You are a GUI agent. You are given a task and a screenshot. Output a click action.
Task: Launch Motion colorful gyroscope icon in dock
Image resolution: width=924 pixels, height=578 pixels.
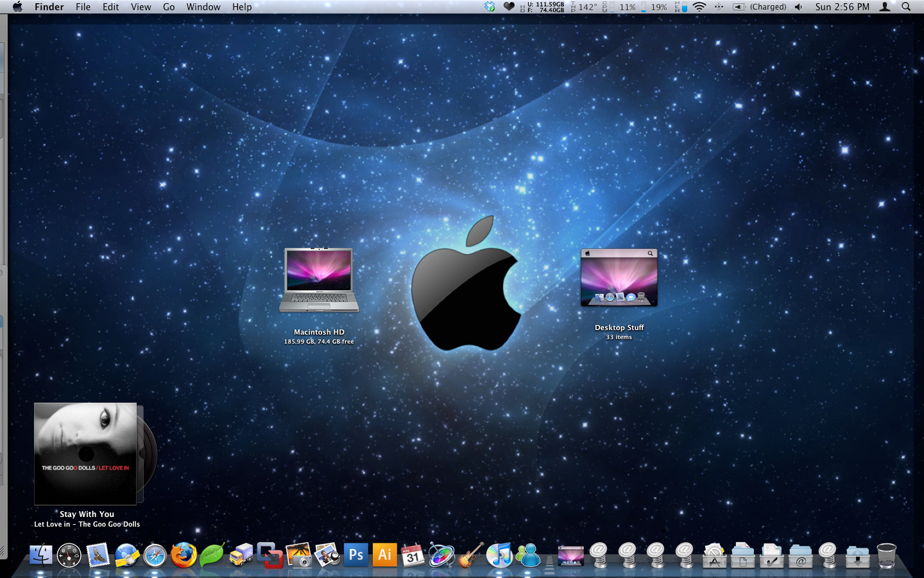tap(441, 555)
